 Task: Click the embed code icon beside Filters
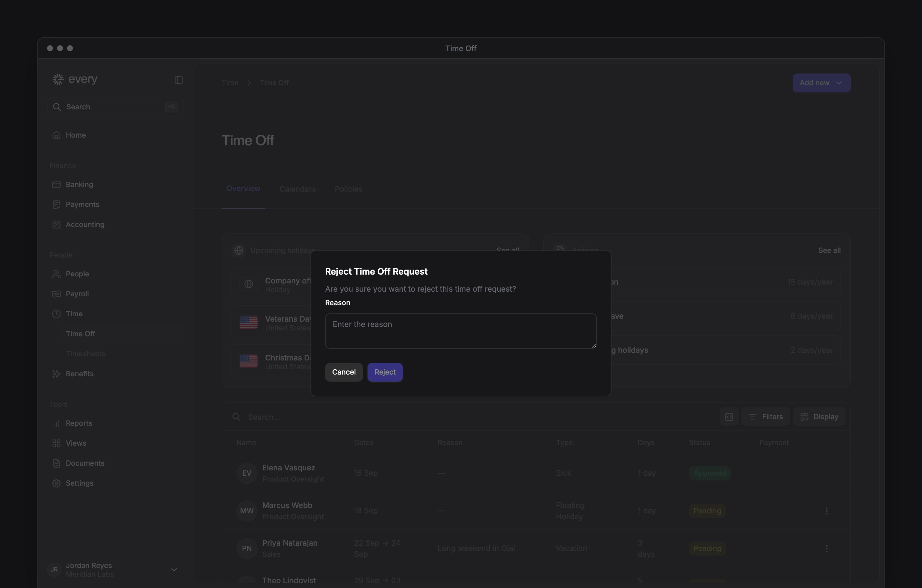(x=729, y=417)
